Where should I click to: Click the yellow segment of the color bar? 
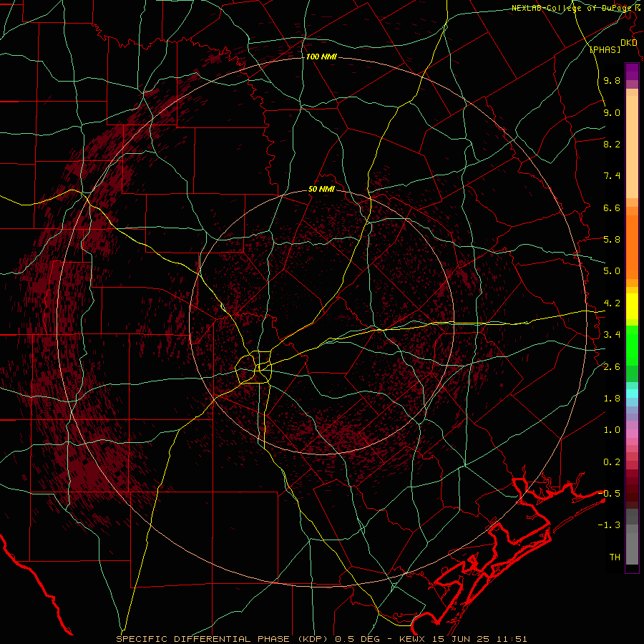pyautogui.click(x=632, y=306)
